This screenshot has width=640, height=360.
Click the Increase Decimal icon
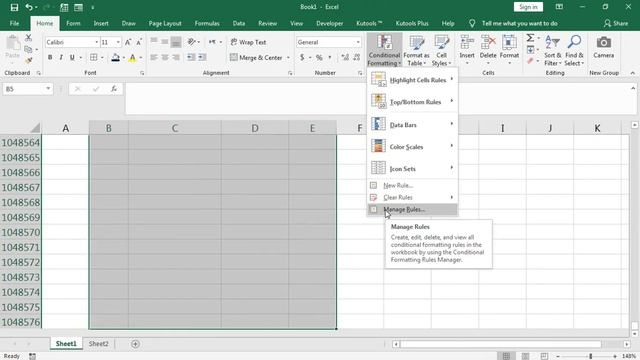pos(345,58)
